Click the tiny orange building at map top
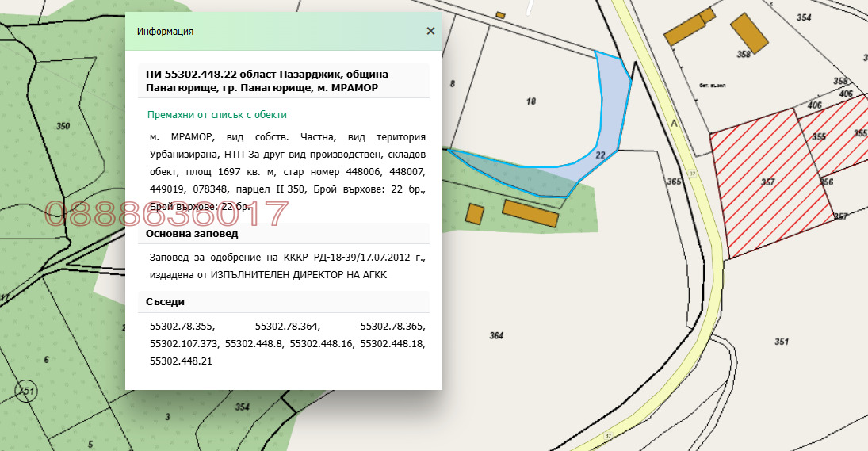Screen dimensions: 868x451 (500, 14)
